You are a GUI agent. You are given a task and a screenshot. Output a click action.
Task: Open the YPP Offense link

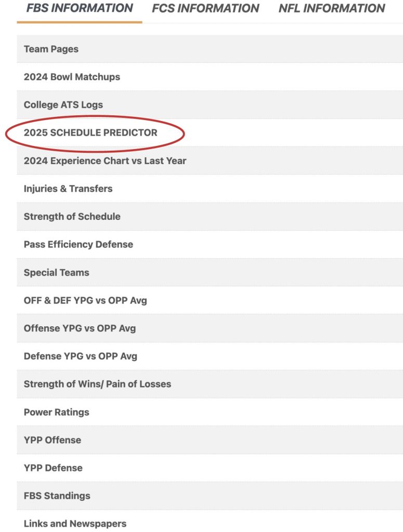[53, 441]
